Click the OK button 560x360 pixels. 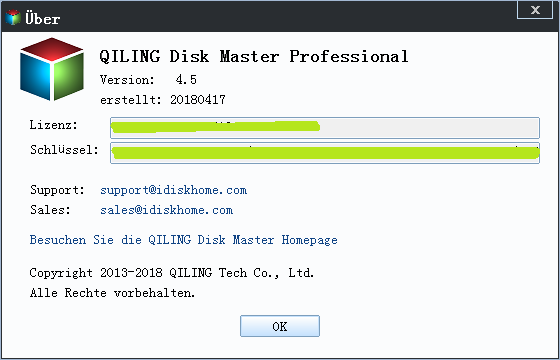(280, 326)
